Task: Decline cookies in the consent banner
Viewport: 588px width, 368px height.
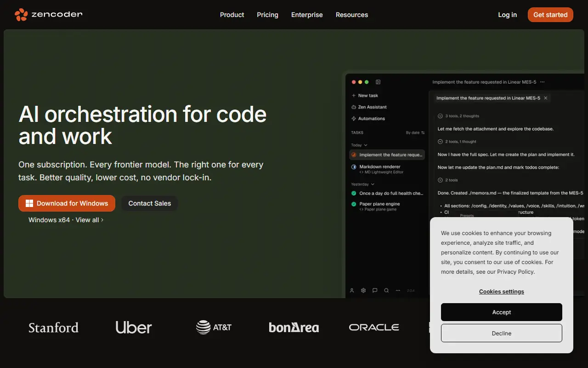Action: [x=501, y=333]
